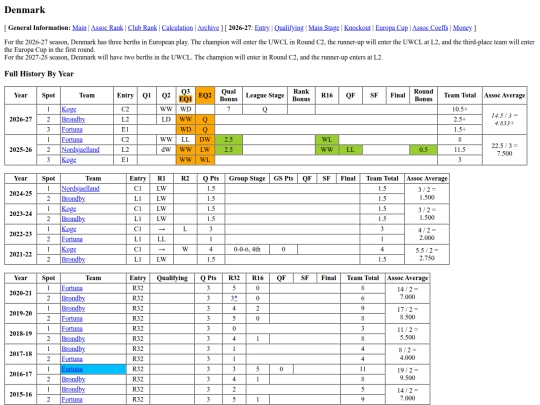Select the Denmark page heading
The height and width of the screenshot is (405, 540).
[x=25, y=10]
